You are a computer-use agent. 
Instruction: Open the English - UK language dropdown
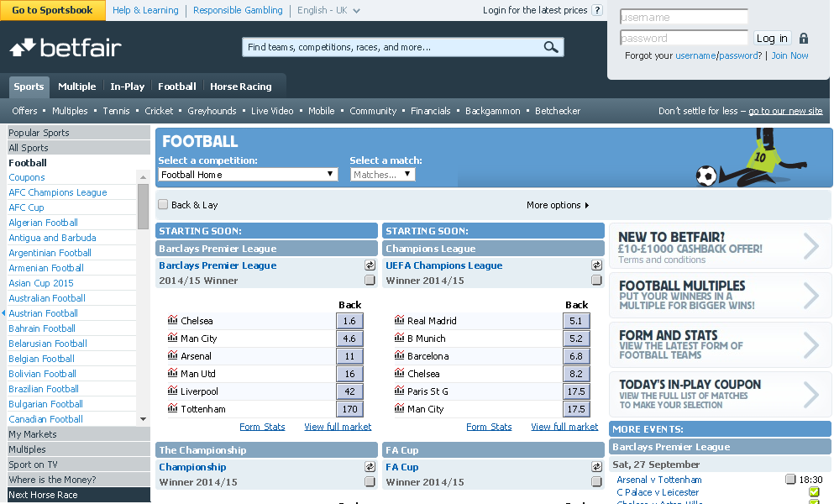tap(328, 10)
